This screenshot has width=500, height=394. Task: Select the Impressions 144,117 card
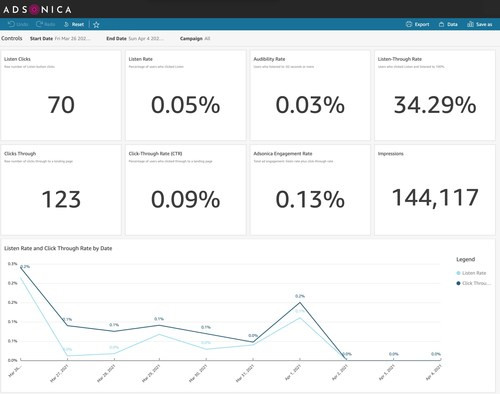pos(435,190)
